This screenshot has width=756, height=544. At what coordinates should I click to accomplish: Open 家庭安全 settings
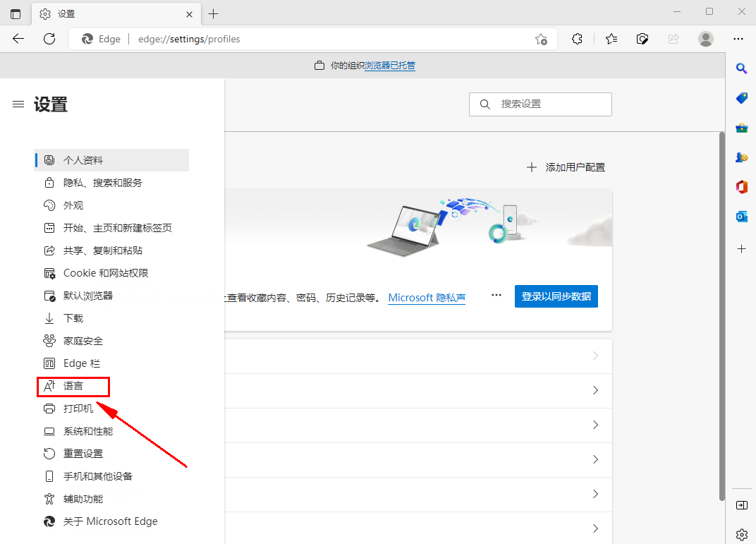112,341
